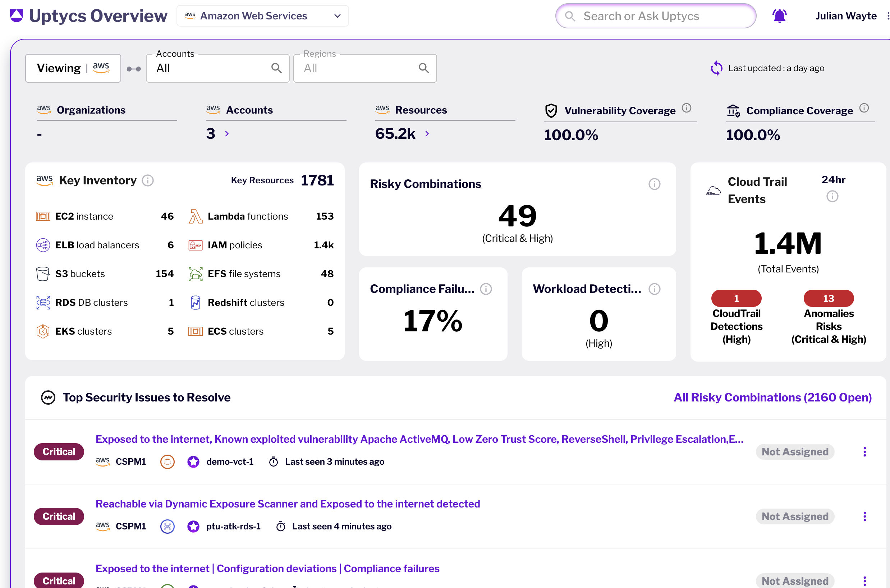This screenshot has height=588, width=890.
Task: Click Risky Combinations info icon
Action: click(x=655, y=184)
